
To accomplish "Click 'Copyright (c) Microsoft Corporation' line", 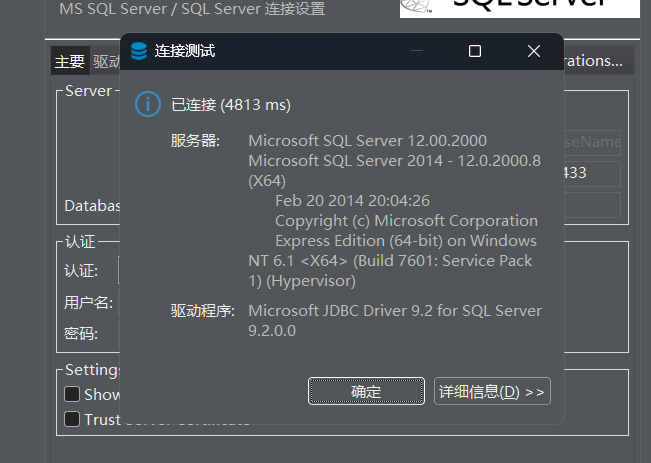I will tap(406, 221).
